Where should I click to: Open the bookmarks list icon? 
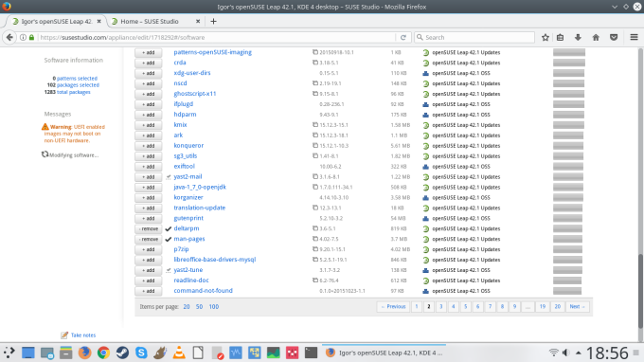(x=561, y=37)
